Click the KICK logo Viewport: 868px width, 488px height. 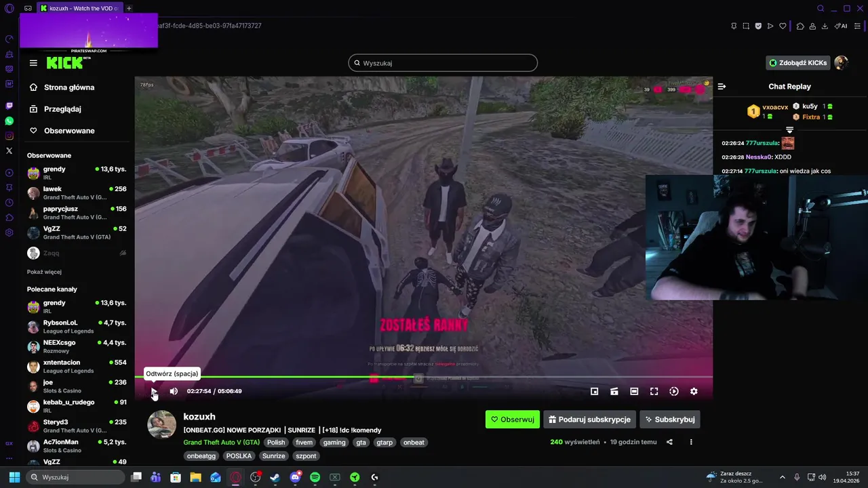tap(66, 63)
